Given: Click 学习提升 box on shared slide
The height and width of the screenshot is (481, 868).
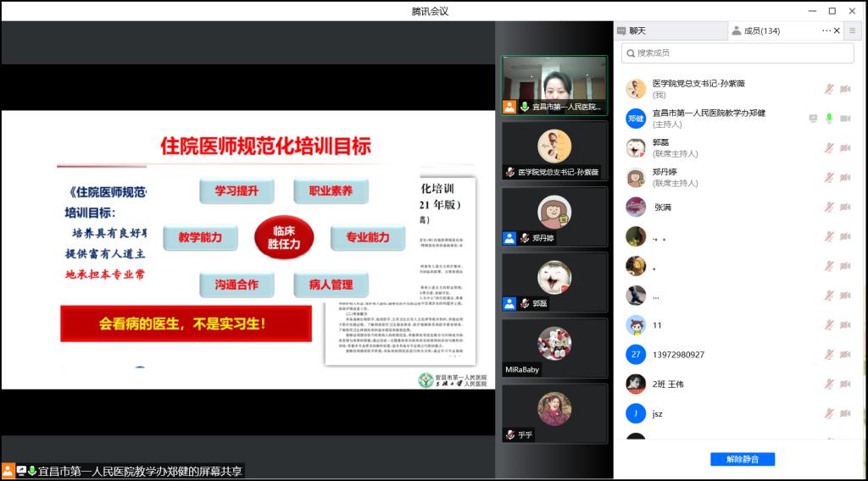Looking at the screenshot, I should point(236,191).
